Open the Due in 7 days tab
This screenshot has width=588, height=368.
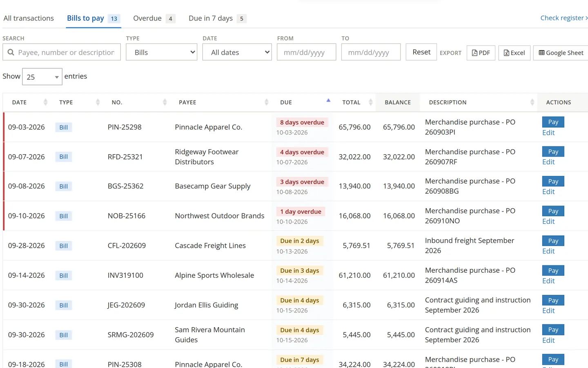217,18
